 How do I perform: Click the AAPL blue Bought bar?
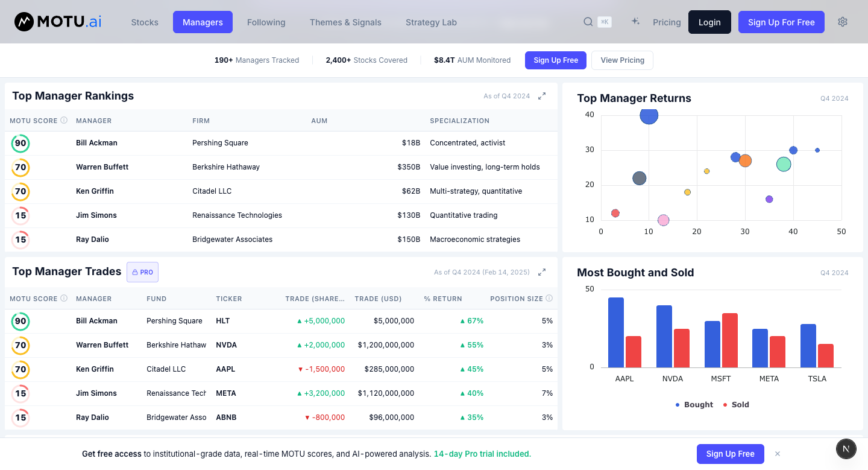pos(616,332)
